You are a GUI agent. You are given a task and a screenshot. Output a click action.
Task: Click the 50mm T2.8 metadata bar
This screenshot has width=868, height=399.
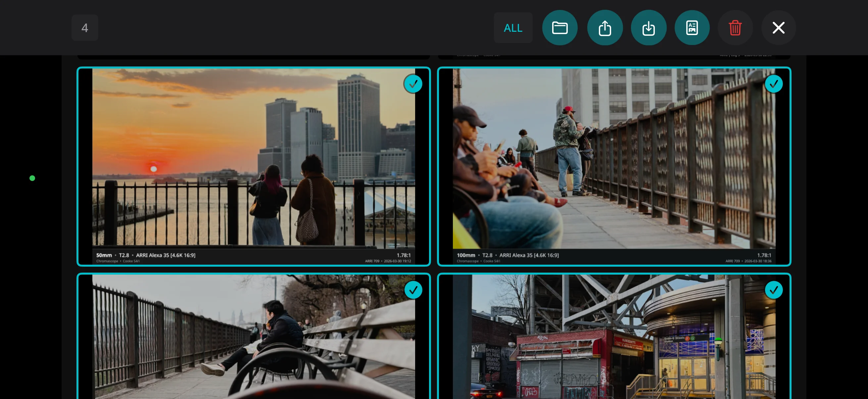click(145, 255)
